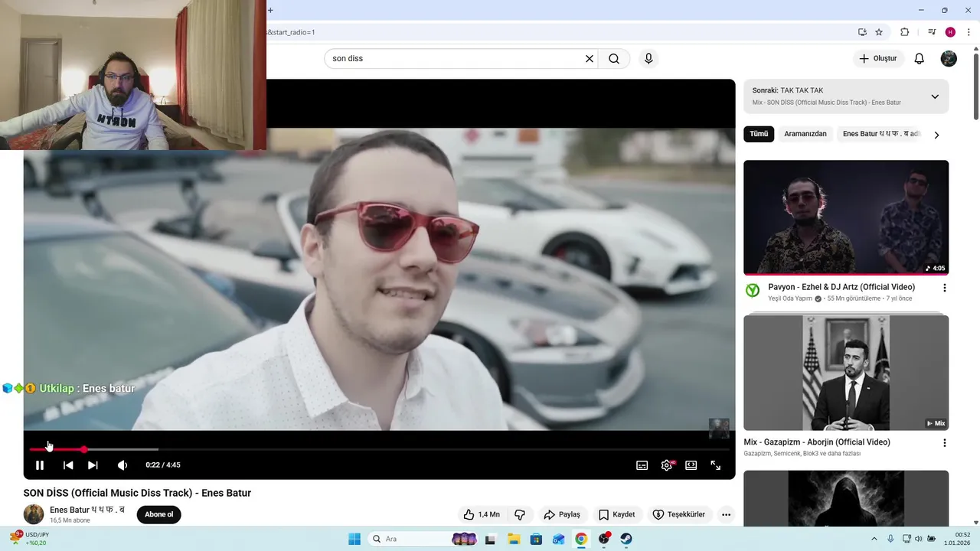Screen dimensions: 980x551
Task: Visit the Yeşil Oda Yapım channel icon
Action: [753, 290]
